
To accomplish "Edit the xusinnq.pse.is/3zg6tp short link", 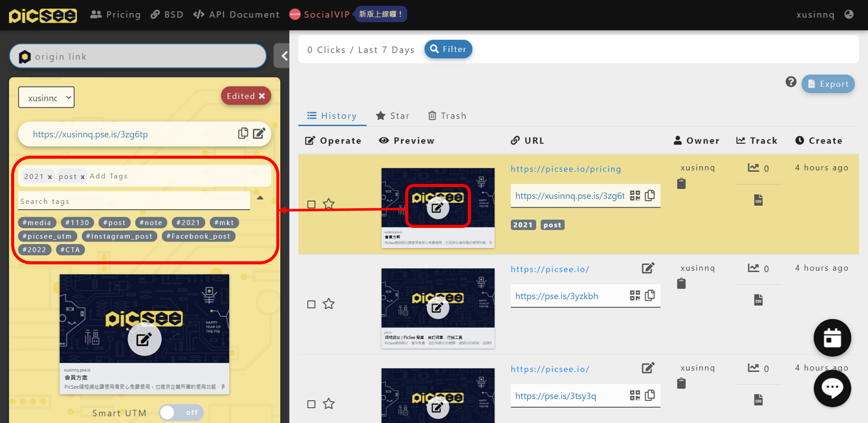I will 259,133.
